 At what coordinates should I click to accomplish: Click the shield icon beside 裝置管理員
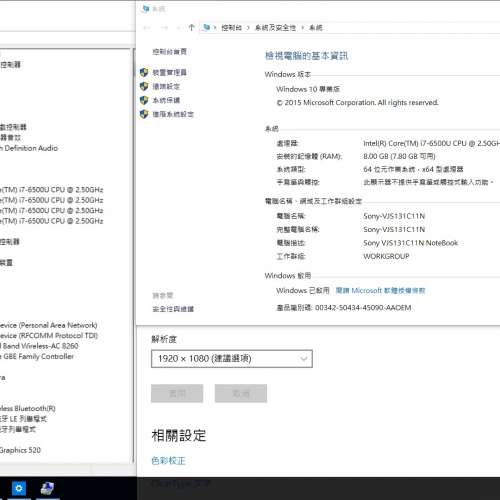[144, 72]
